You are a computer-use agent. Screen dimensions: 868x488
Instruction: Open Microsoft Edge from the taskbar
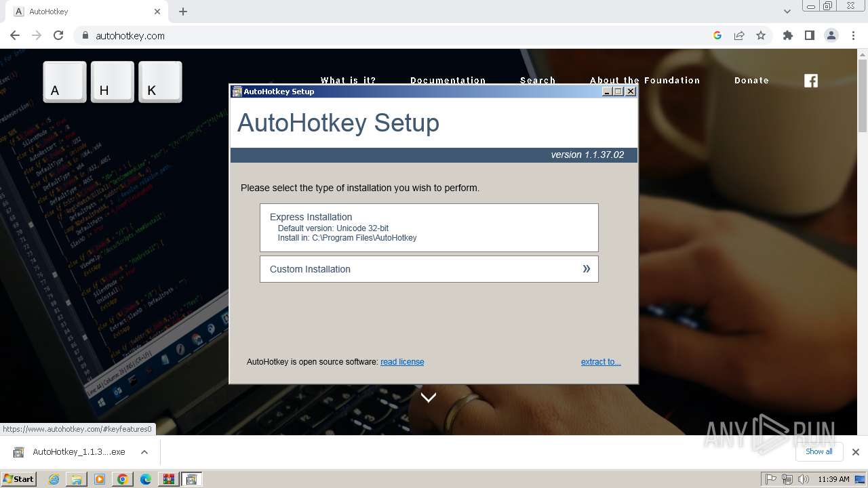coord(146,479)
